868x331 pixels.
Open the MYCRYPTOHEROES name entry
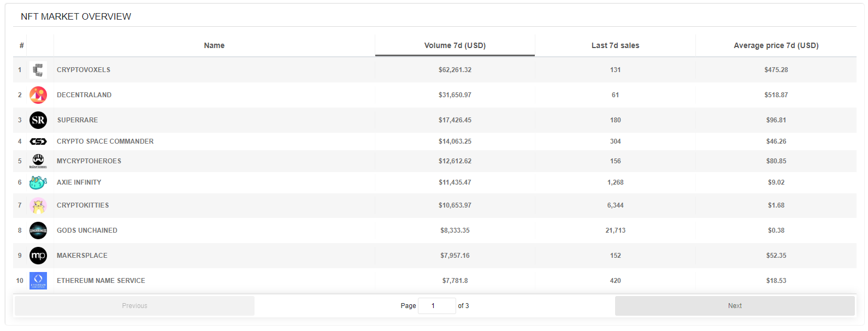pyautogui.click(x=89, y=161)
